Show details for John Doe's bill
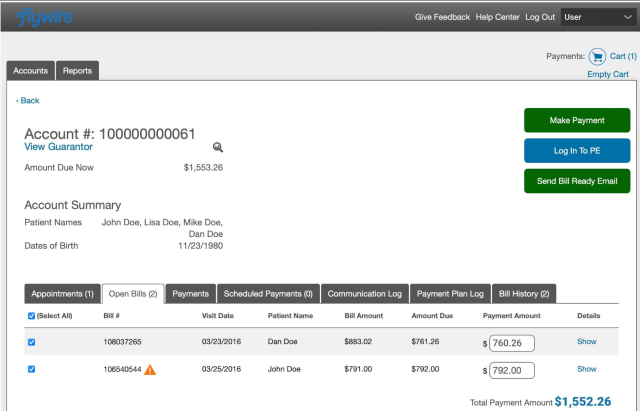The height and width of the screenshot is (411, 640). pyautogui.click(x=586, y=369)
